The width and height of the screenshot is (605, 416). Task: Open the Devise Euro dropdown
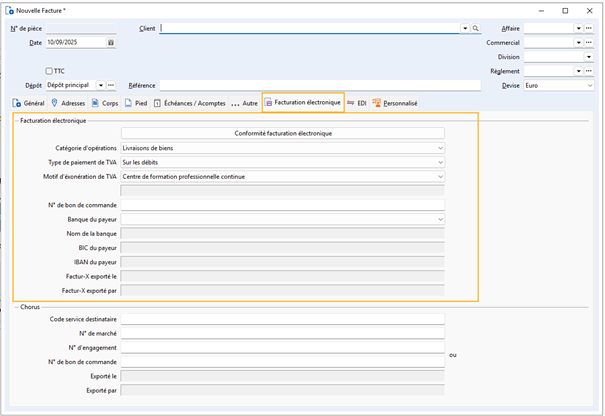tap(589, 86)
